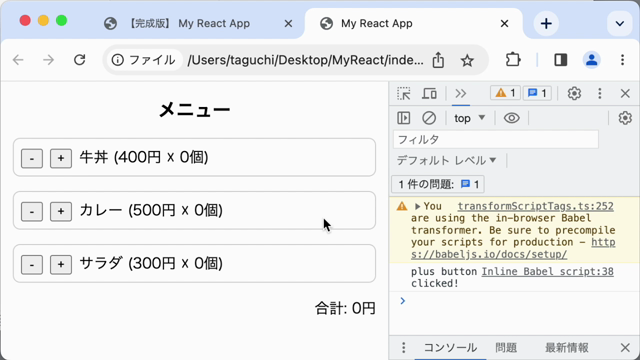Toggle the device toolbar icon
640x360 pixels.
429,93
